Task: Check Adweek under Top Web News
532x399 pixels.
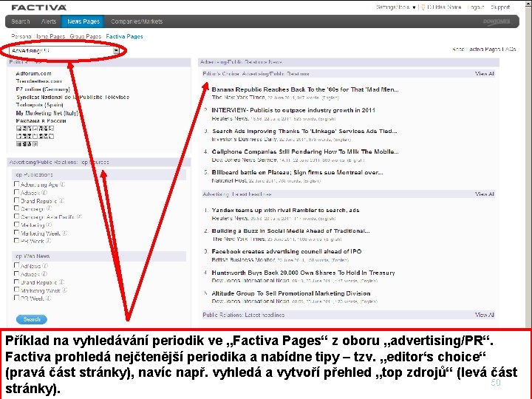Action: pyautogui.click(x=16, y=273)
